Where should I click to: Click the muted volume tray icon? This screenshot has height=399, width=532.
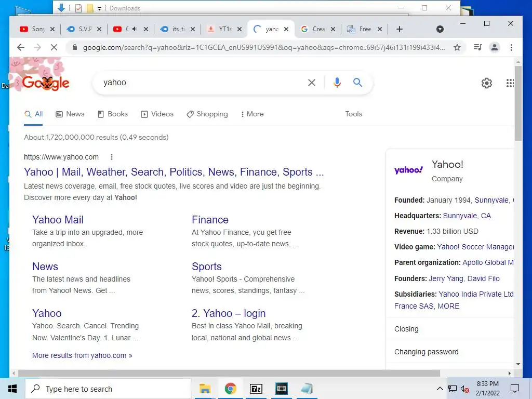click(x=465, y=389)
